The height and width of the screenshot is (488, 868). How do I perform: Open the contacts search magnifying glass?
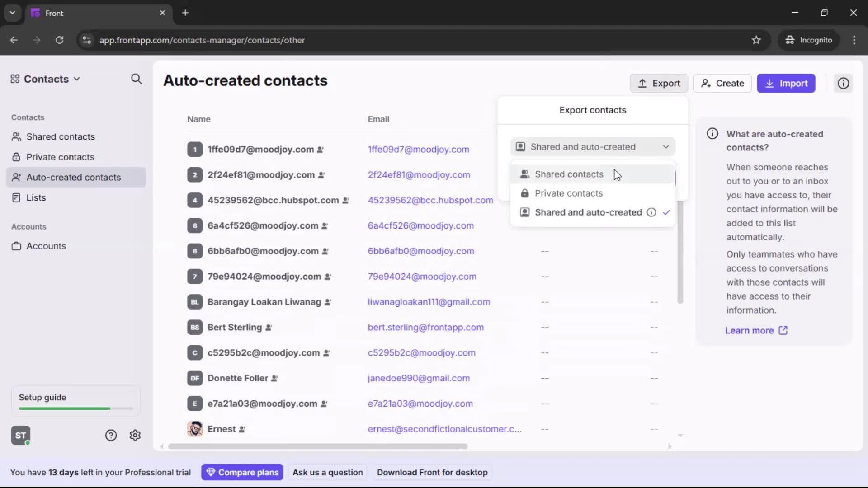point(137,79)
